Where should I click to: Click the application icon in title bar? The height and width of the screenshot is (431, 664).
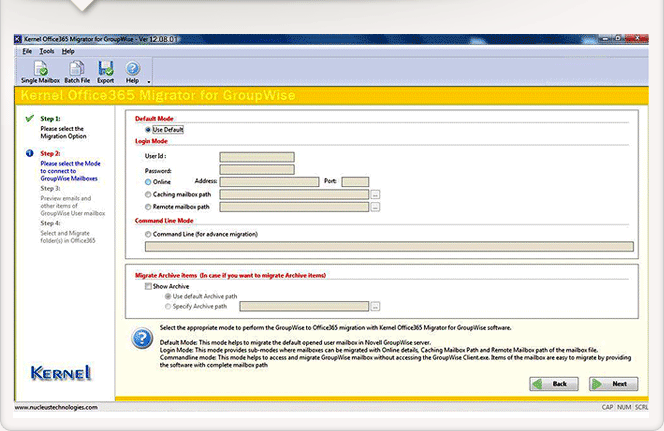click(x=18, y=39)
